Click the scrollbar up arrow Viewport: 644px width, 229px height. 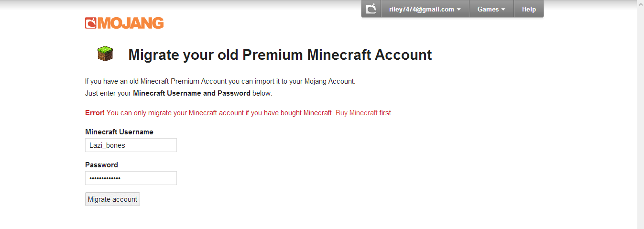point(641,4)
